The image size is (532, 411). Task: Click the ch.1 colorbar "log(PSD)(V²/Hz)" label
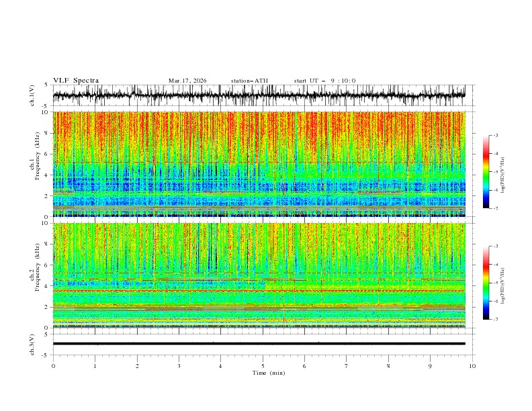click(503, 175)
